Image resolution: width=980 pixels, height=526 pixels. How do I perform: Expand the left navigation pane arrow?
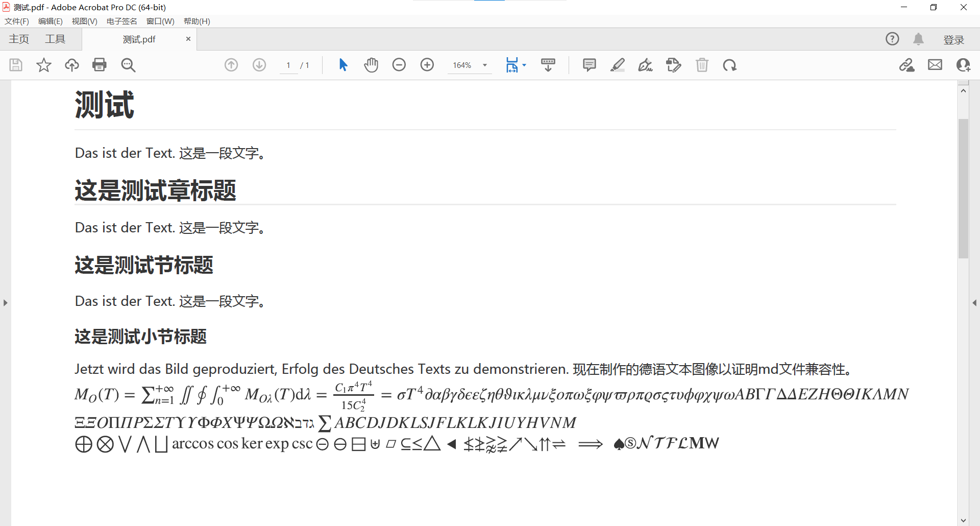pyautogui.click(x=5, y=302)
